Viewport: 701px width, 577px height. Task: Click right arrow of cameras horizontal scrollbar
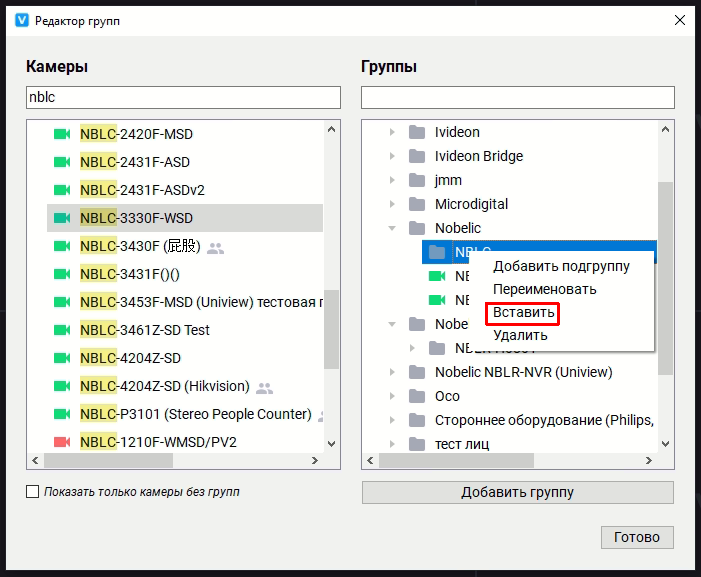pyautogui.click(x=315, y=460)
